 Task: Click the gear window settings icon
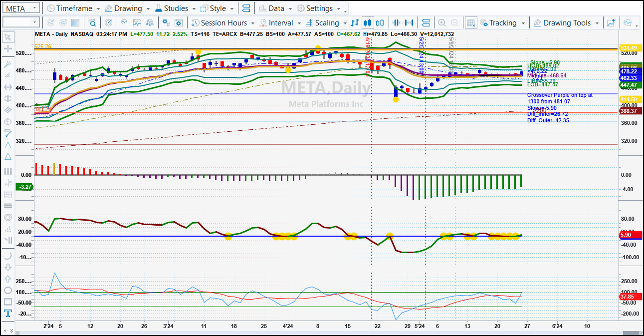tap(179, 22)
